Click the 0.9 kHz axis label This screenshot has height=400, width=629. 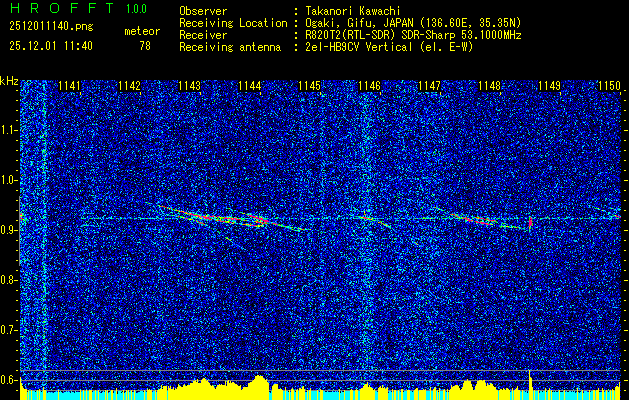[x=8, y=230]
